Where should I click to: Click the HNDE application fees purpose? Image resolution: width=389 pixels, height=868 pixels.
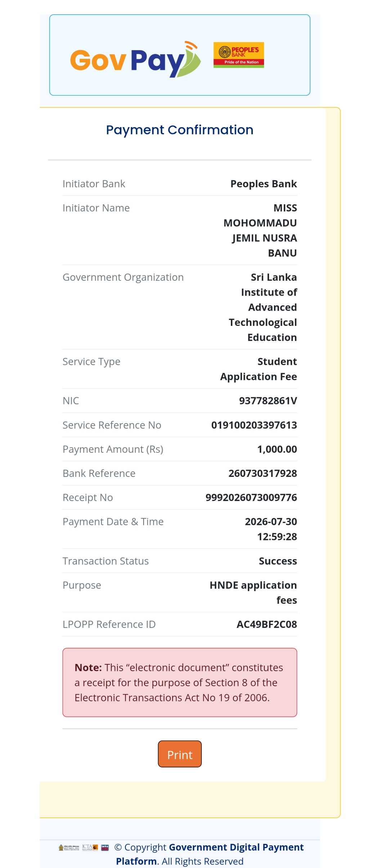(253, 592)
